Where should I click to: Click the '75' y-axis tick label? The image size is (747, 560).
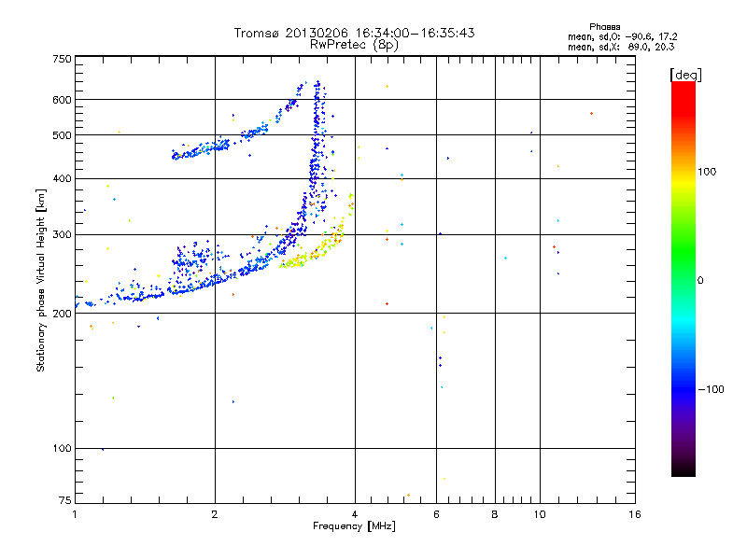pos(65,500)
